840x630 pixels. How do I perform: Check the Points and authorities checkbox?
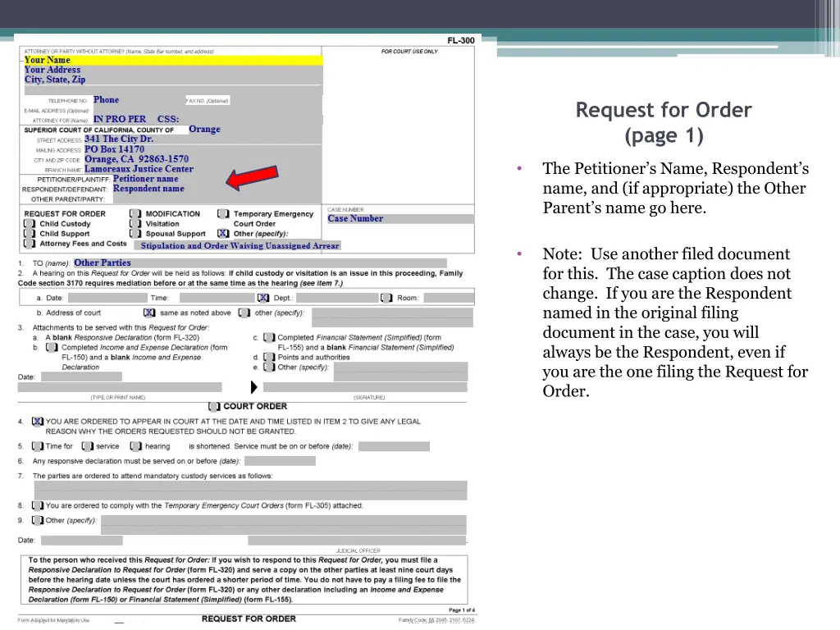click(269, 358)
